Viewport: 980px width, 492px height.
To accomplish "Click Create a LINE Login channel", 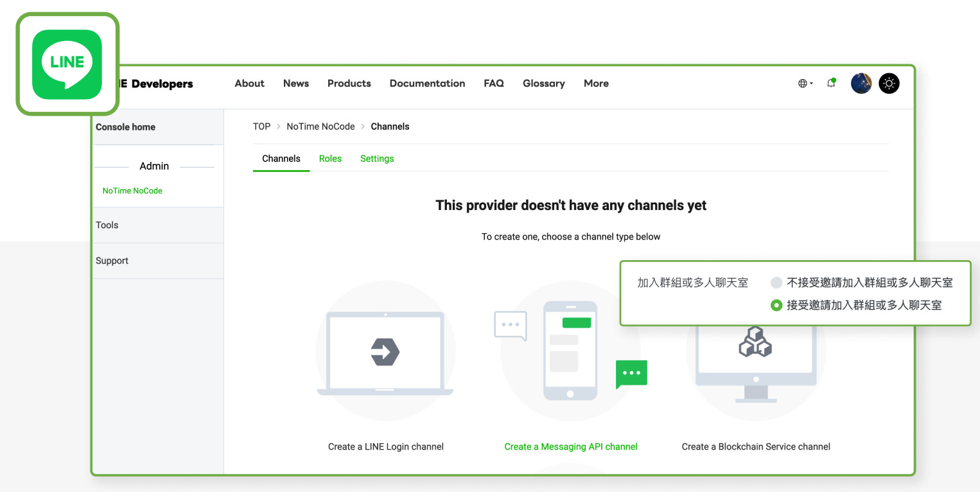I will (x=386, y=446).
